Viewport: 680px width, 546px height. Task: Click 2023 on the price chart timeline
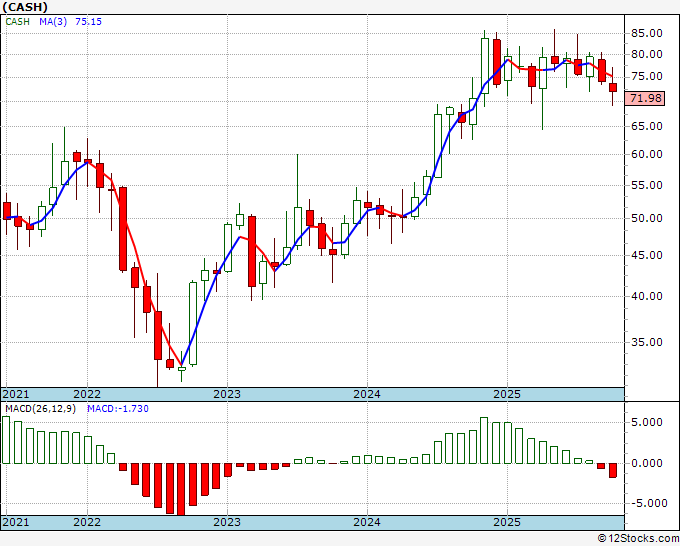coord(227,394)
